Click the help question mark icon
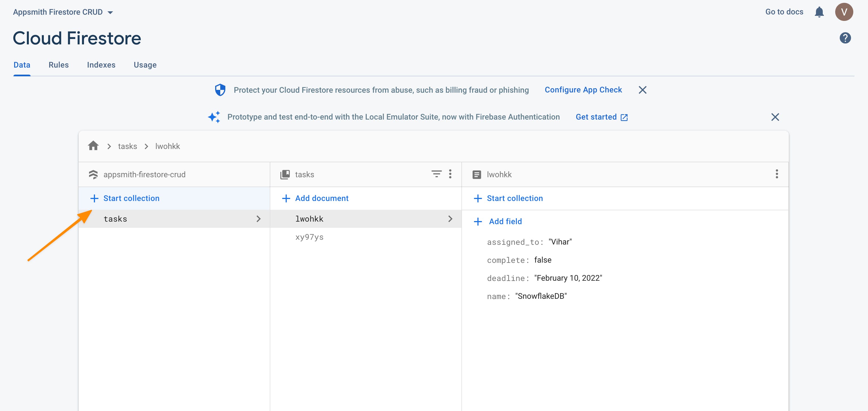This screenshot has height=411, width=868. point(845,38)
